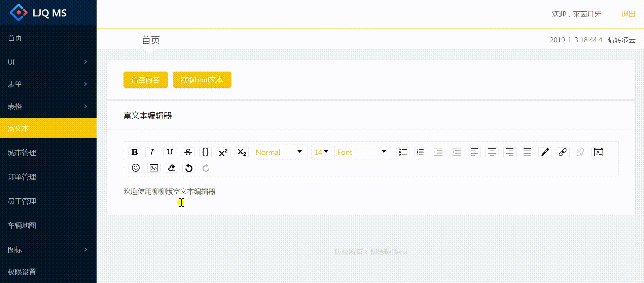Image resolution: width=644 pixels, height=283 pixels.
Task: Align text left
Action: point(474,152)
